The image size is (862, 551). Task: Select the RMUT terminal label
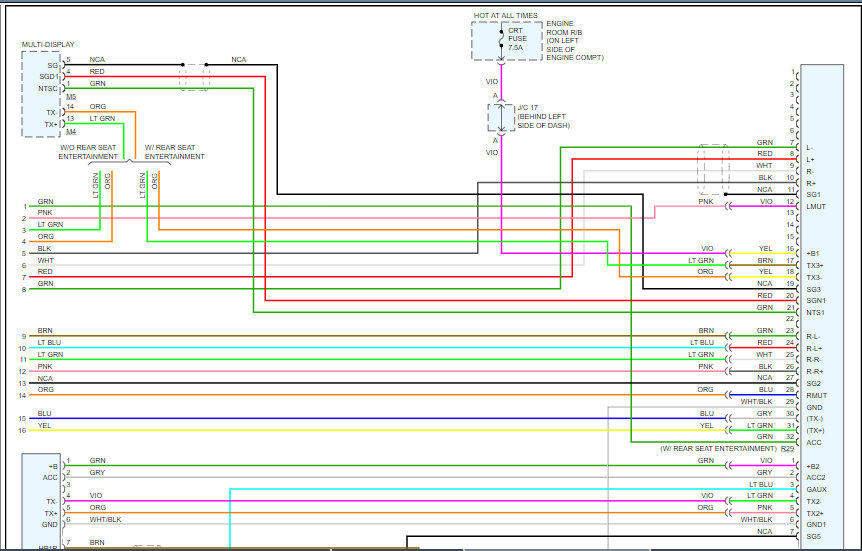point(815,395)
